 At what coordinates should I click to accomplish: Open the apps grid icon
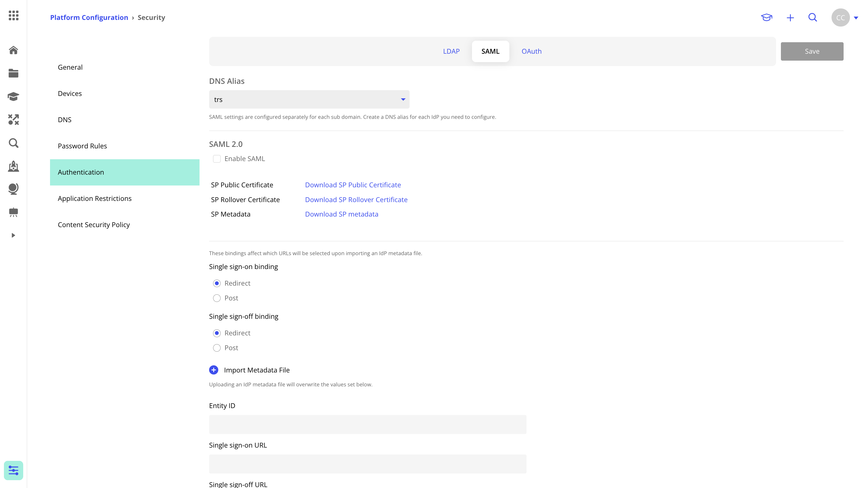click(13, 16)
